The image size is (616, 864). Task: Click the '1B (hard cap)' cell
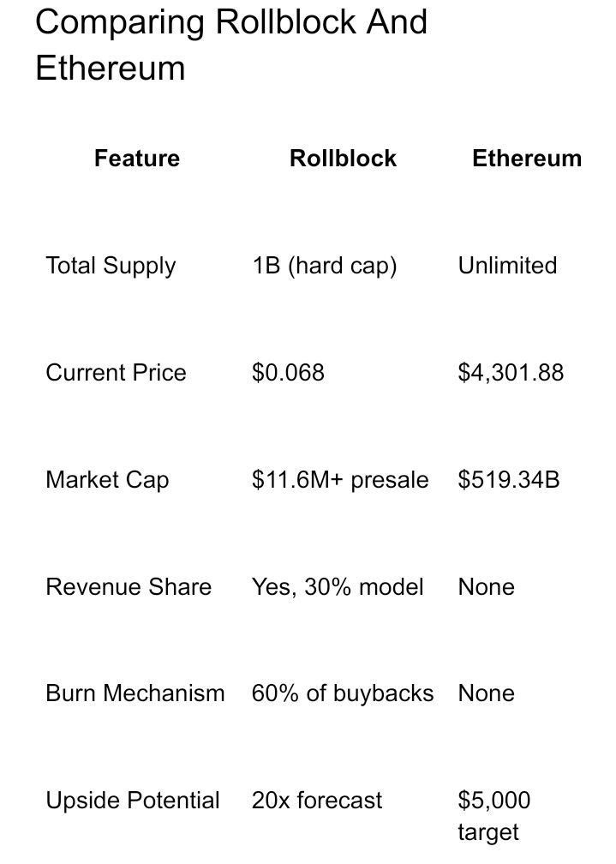[325, 266]
